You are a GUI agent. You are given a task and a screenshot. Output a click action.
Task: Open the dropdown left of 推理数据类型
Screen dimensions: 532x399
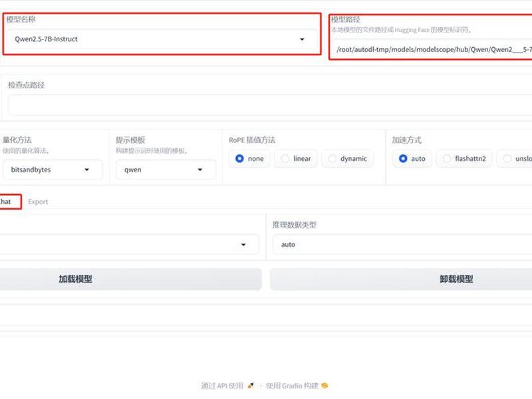(x=129, y=245)
